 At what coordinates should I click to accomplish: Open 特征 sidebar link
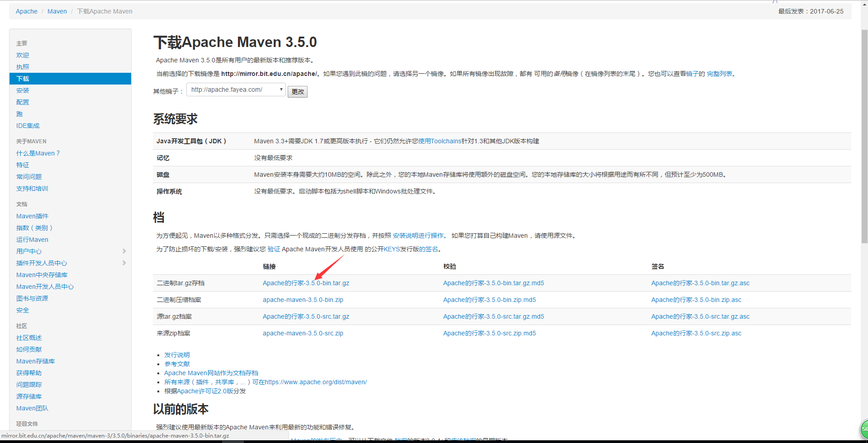click(x=23, y=165)
